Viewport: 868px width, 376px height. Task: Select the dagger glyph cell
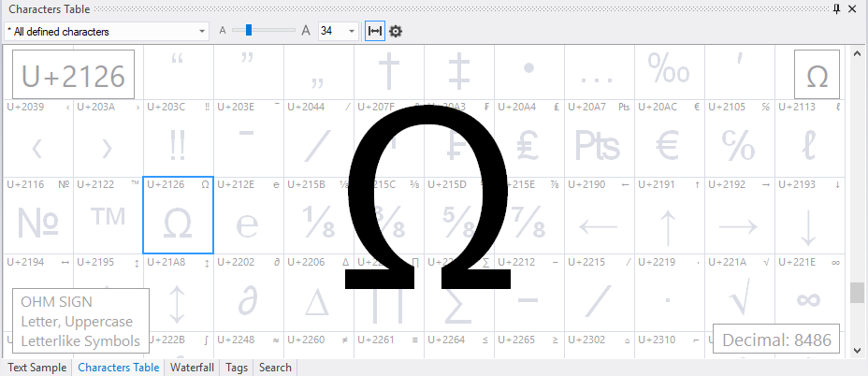click(x=389, y=72)
